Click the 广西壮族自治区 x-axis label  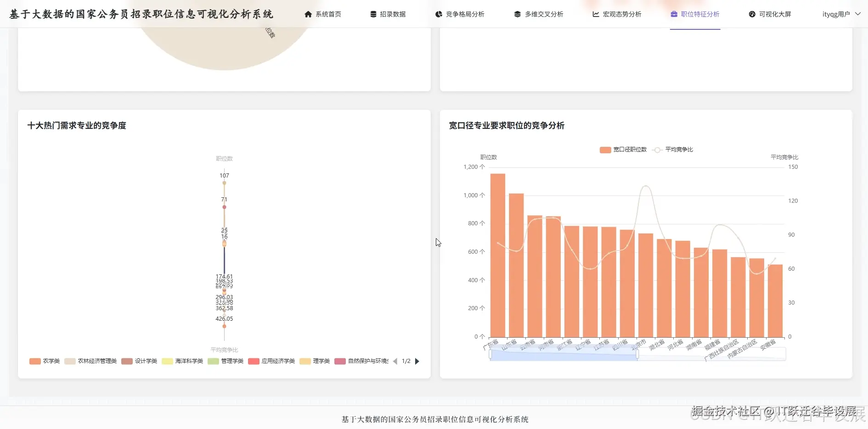pos(721,350)
